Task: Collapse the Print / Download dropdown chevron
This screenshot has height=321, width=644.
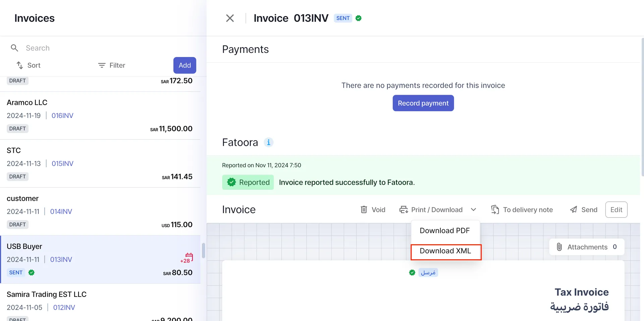Action: [473, 210]
